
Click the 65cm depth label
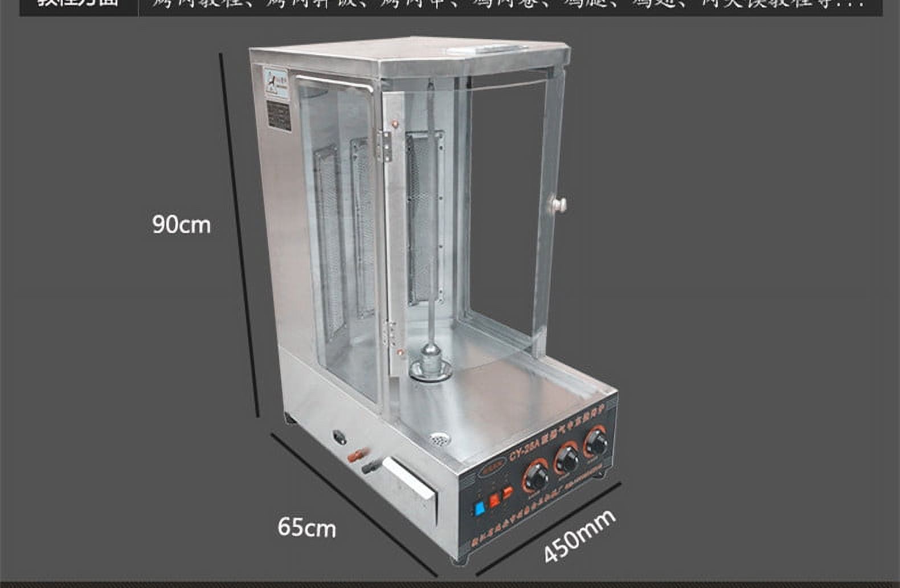tap(306, 527)
